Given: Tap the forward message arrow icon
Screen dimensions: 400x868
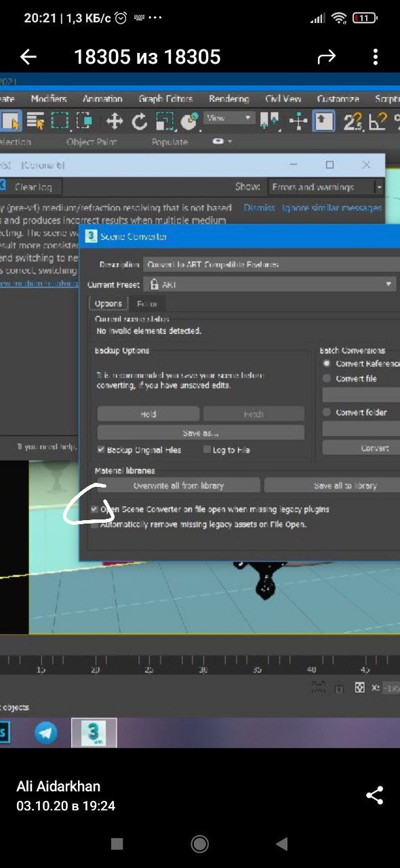Looking at the screenshot, I should point(327,57).
